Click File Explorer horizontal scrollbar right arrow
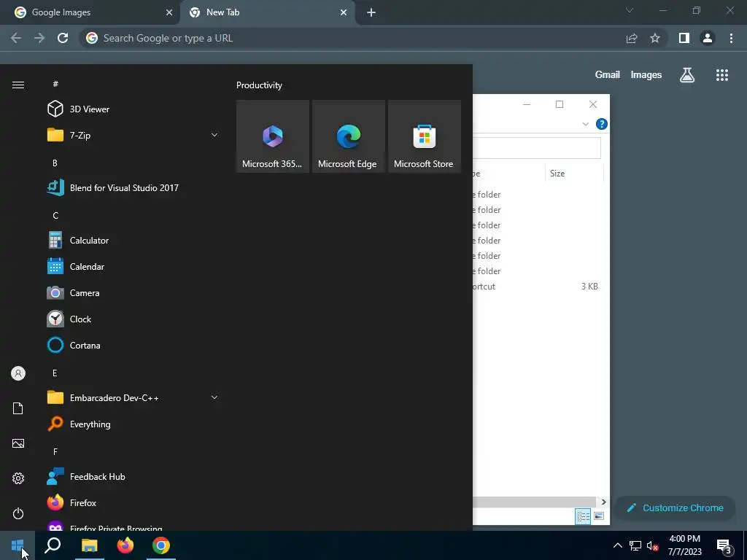This screenshot has height=560, width=747. click(603, 502)
